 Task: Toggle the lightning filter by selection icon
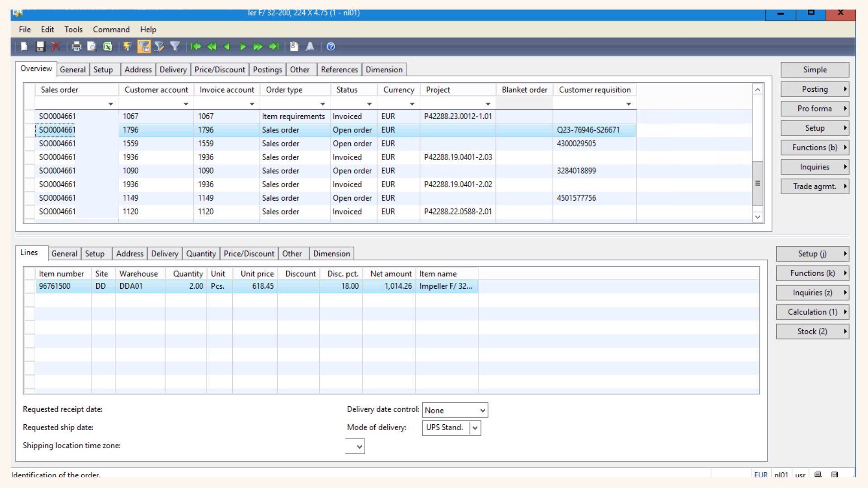(x=127, y=47)
